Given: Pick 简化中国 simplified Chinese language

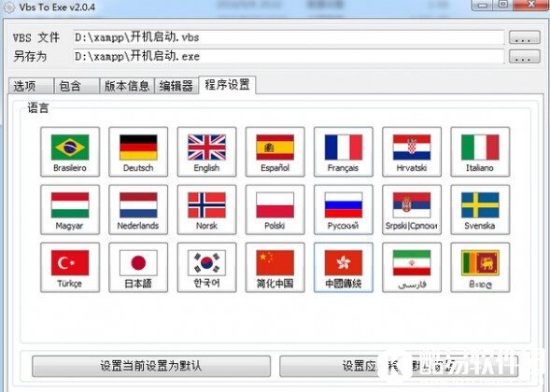Looking at the screenshot, I should [x=275, y=268].
